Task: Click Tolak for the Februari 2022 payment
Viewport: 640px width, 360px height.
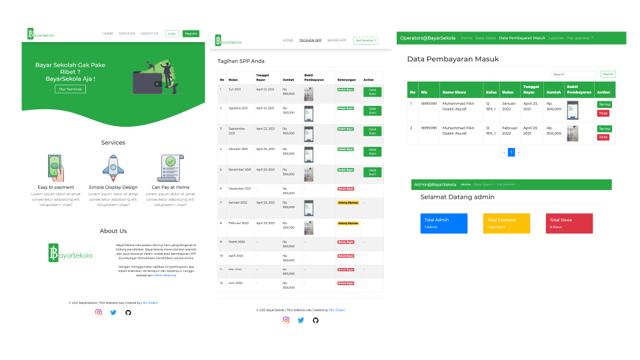Action: click(603, 137)
